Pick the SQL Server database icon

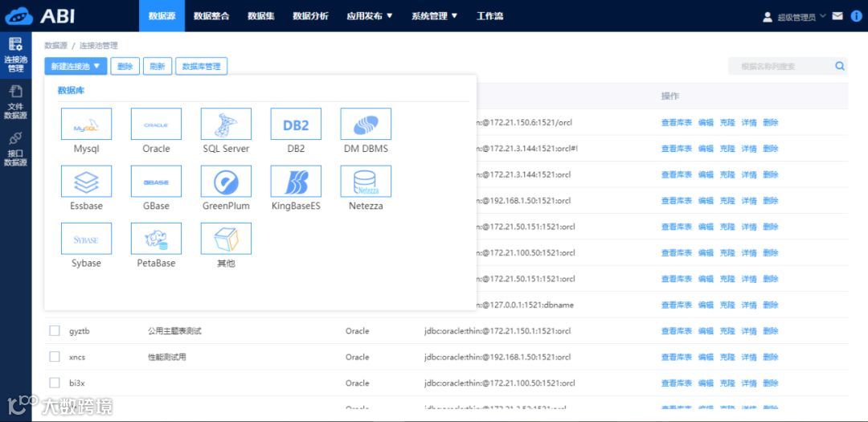click(226, 124)
